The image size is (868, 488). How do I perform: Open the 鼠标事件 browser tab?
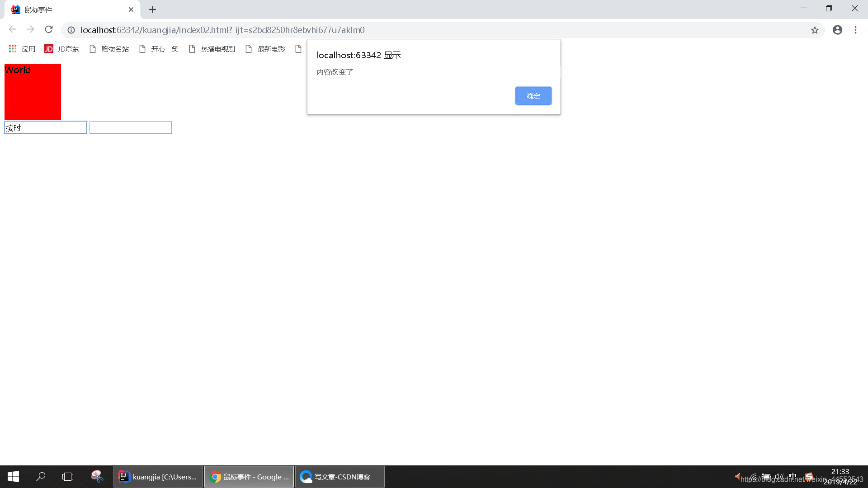tap(68, 9)
